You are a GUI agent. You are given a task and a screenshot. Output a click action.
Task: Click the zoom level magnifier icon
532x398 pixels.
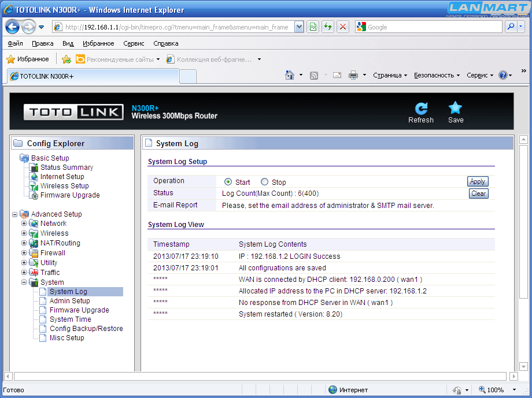(x=482, y=389)
